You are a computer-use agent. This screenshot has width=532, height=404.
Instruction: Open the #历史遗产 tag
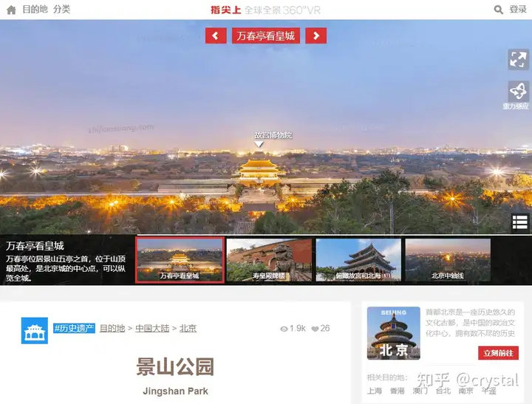tap(74, 329)
